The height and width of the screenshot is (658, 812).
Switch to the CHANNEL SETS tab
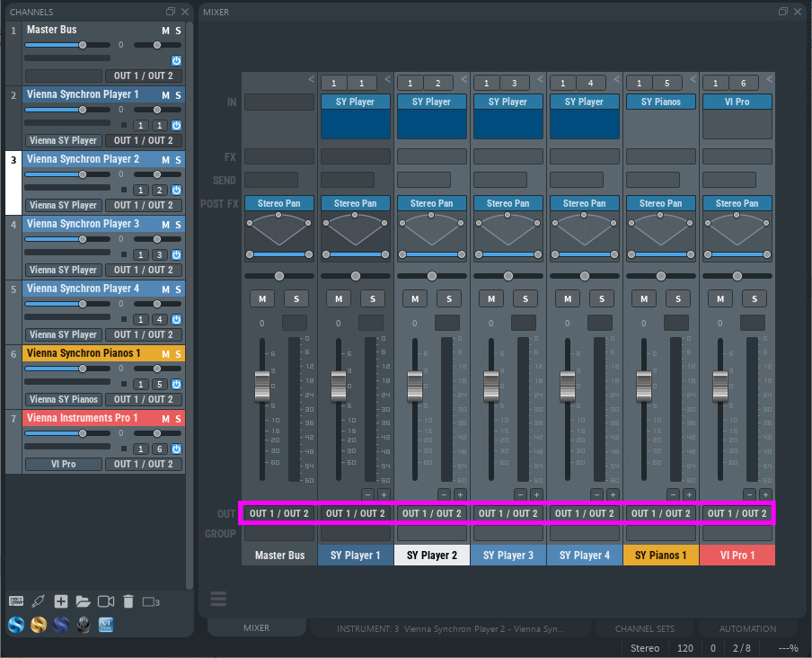[645, 628]
